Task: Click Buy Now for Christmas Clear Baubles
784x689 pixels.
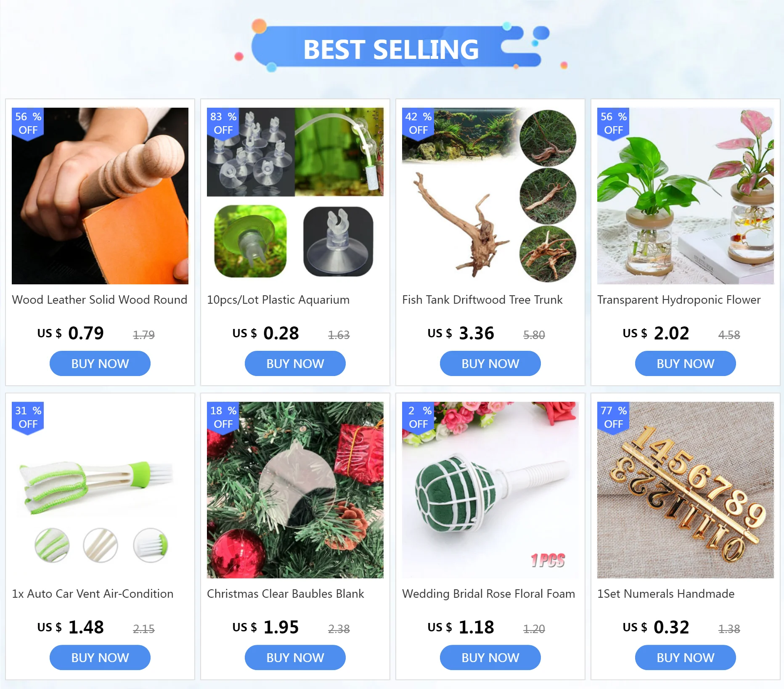Action: coord(295,657)
